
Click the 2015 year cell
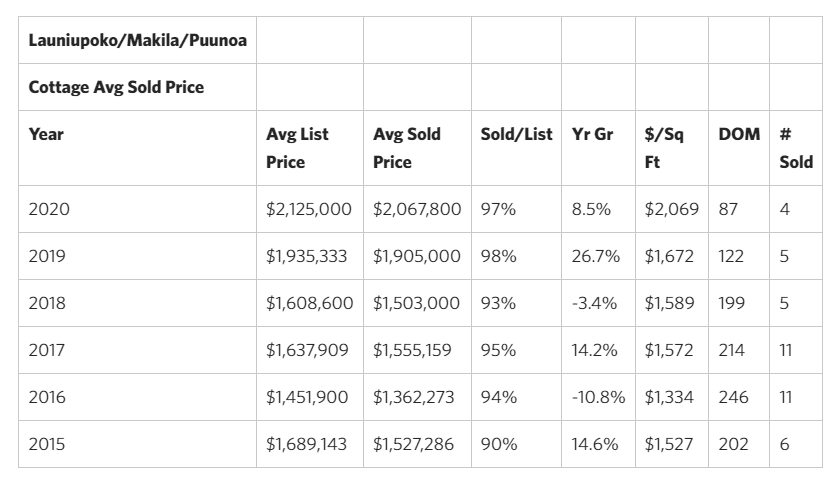tap(49, 444)
